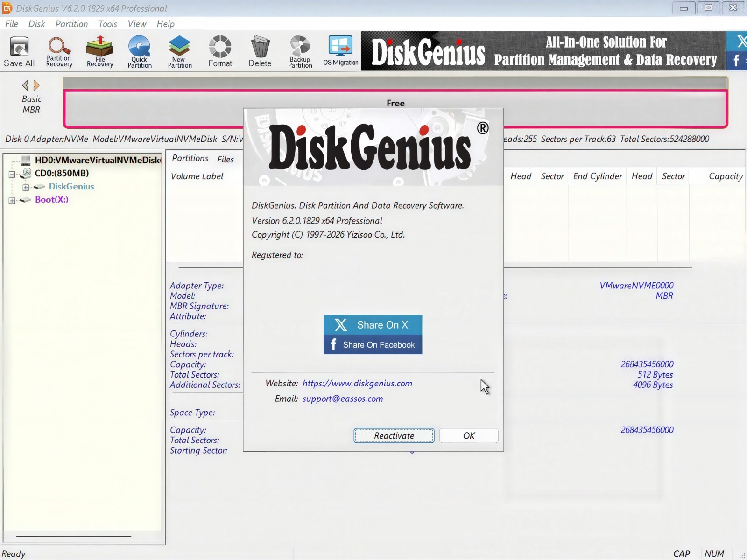This screenshot has height=560, width=747.
Task: Go to the next disk arrow
Action: click(36, 85)
